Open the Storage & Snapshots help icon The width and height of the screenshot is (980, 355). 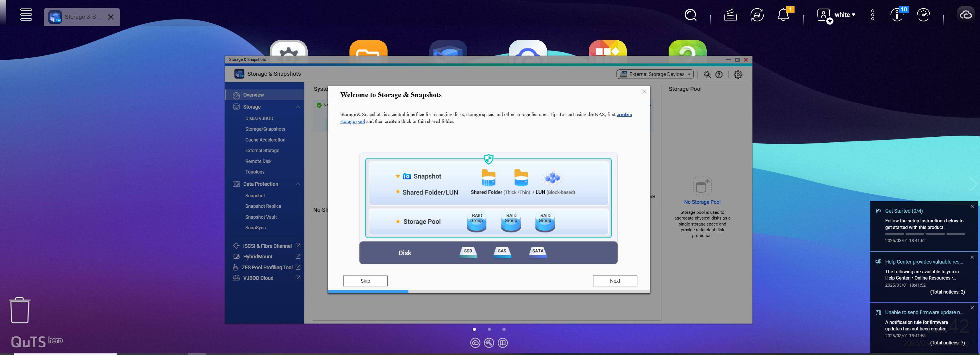click(719, 75)
